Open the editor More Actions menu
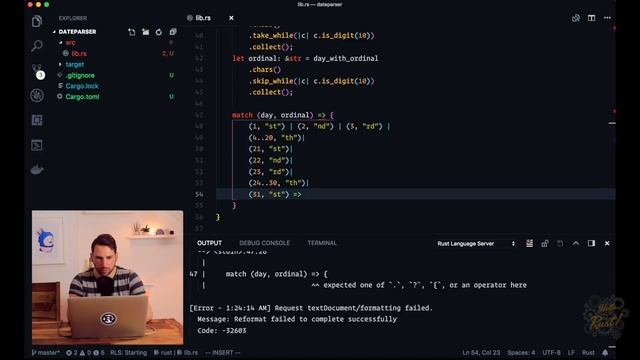The width and height of the screenshot is (640, 360). pyautogui.click(x=607, y=18)
